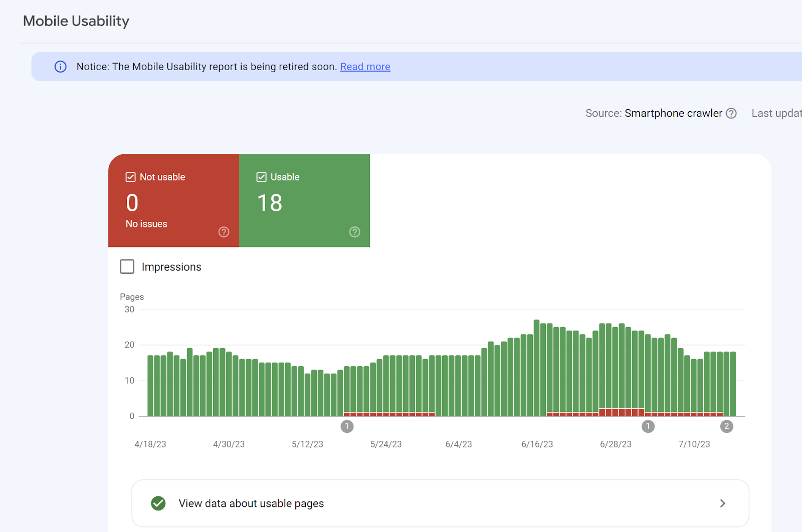Click the Mobile Usability page heading
The width and height of the screenshot is (802, 532).
(76, 21)
